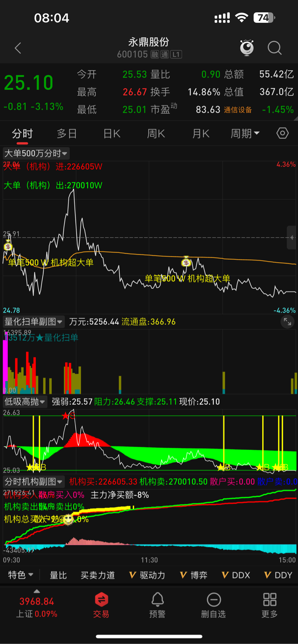Open the 通信设备 sector link

pos(238,110)
